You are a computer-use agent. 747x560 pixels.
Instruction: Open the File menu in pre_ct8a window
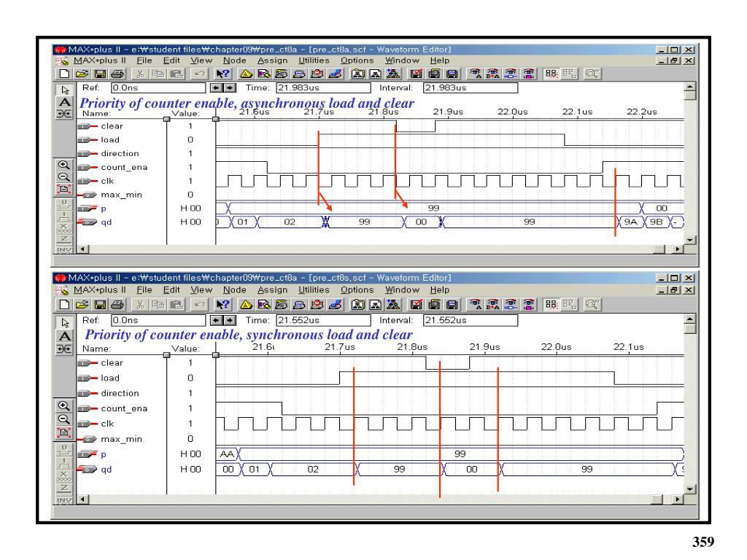(144, 61)
